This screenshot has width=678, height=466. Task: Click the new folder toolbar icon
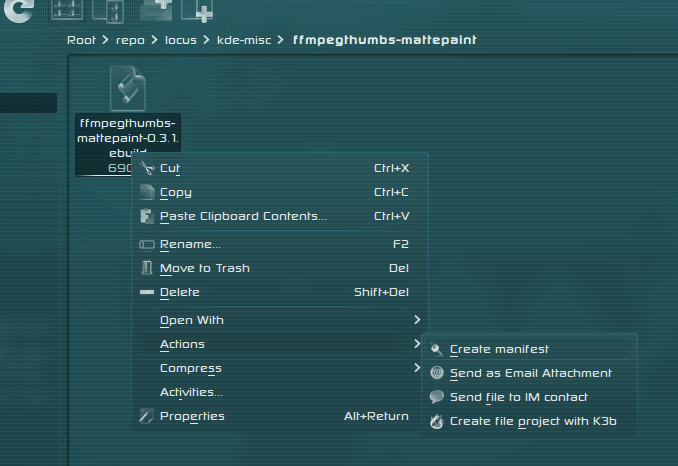(156, 10)
